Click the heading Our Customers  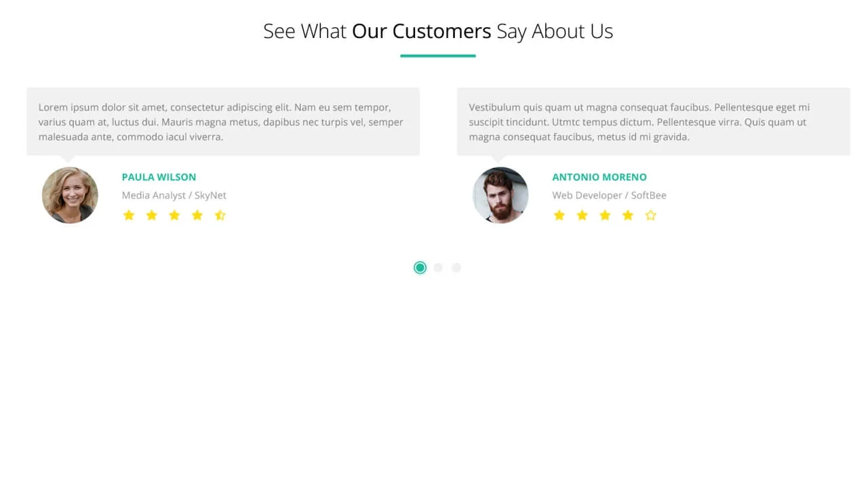tap(421, 31)
